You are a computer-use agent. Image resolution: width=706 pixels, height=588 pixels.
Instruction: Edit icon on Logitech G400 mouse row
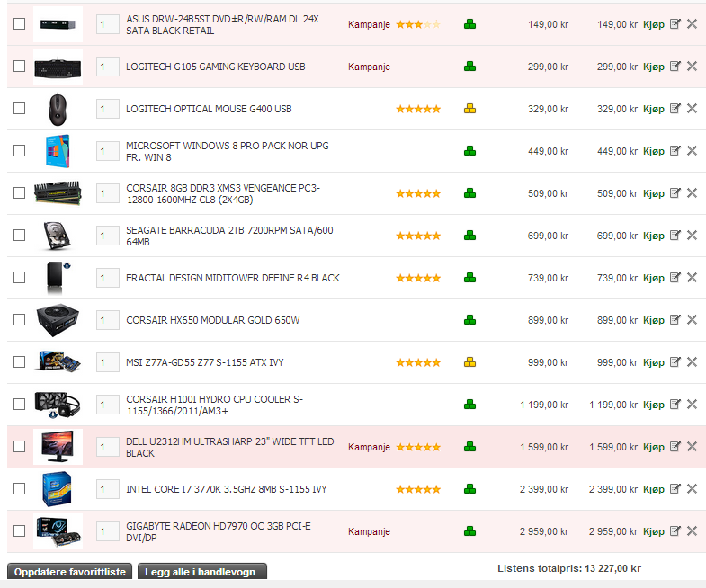click(x=675, y=109)
